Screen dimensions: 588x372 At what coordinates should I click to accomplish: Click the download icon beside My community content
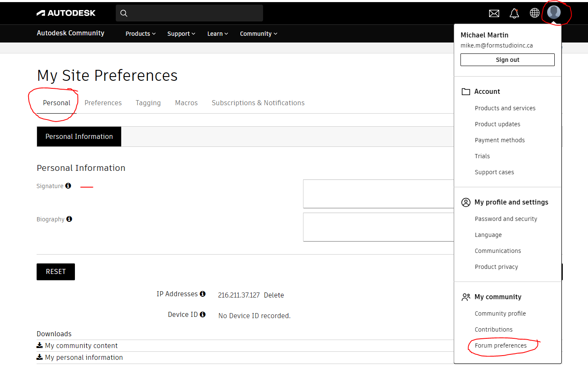(39, 345)
